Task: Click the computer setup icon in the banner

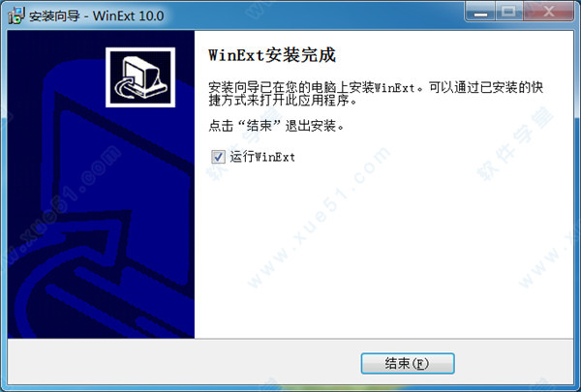Action: pyautogui.click(x=140, y=77)
